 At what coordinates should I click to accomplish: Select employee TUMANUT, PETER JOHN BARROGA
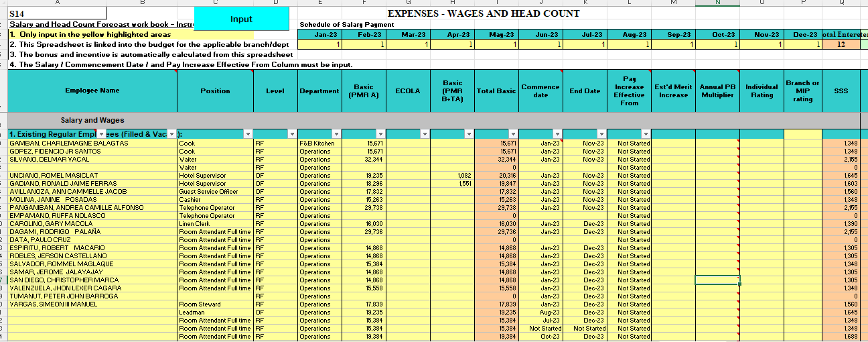(92, 296)
